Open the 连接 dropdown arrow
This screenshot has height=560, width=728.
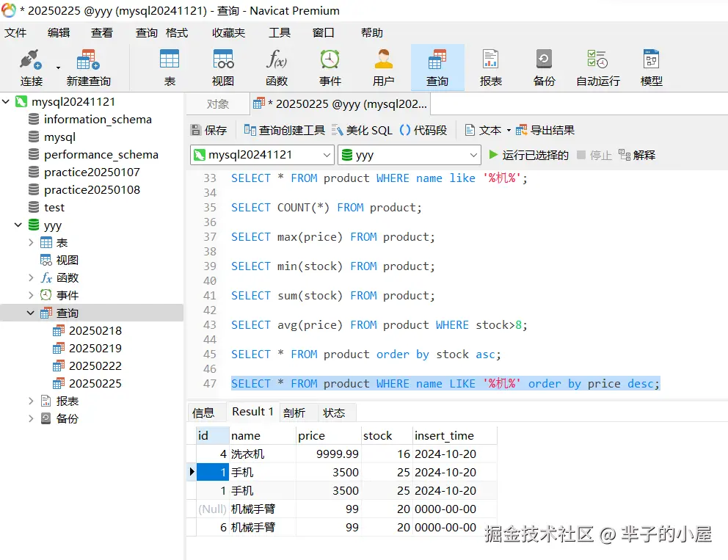pyautogui.click(x=58, y=68)
